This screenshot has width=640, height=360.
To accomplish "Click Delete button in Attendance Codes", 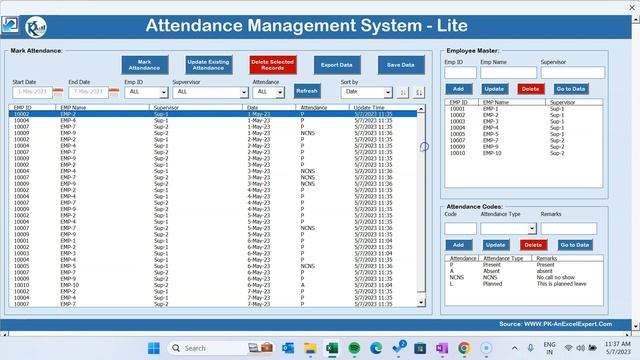I will click(x=533, y=245).
